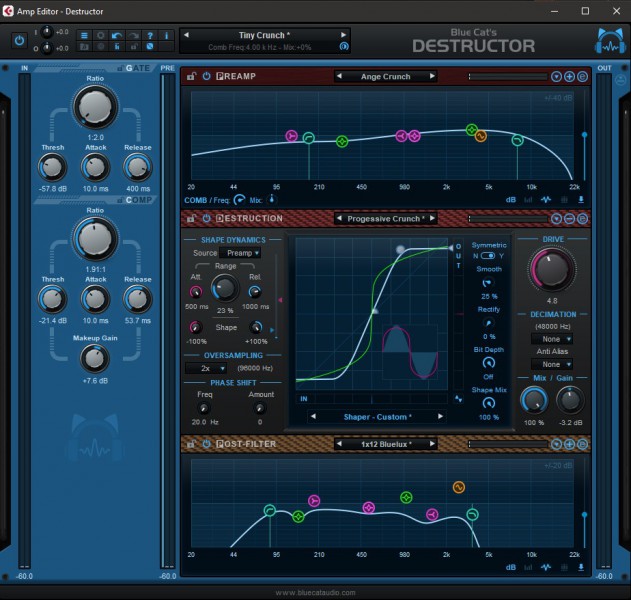Select next shaper curve preset arrow
631x600 pixels.
pyautogui.click(x=440, y=416)
